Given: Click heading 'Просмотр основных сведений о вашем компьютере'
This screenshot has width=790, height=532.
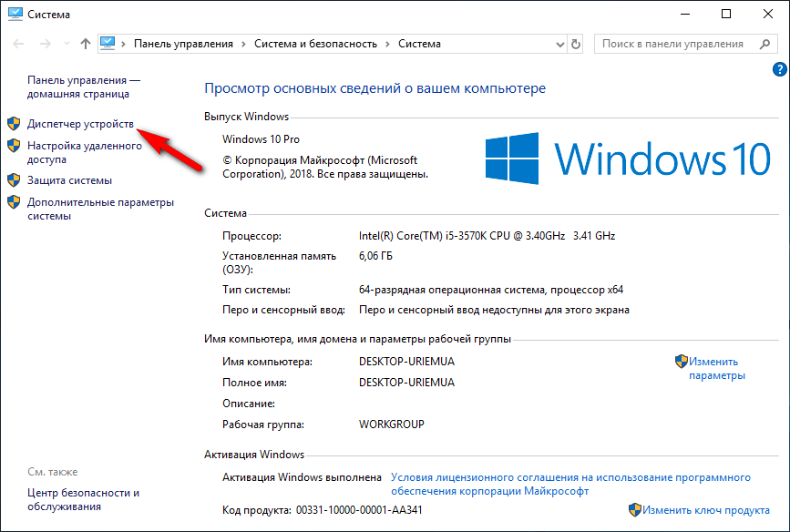Looking at the screenshot, I should click(x=374, y=88).
